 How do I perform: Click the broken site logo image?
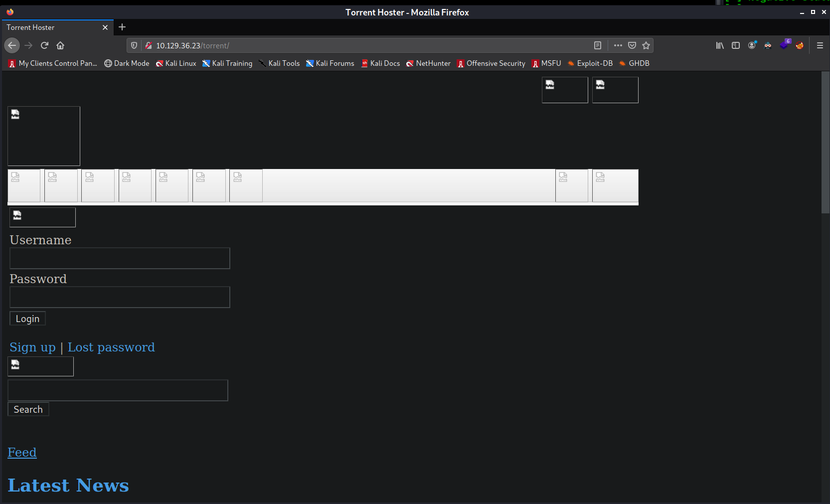44,136
